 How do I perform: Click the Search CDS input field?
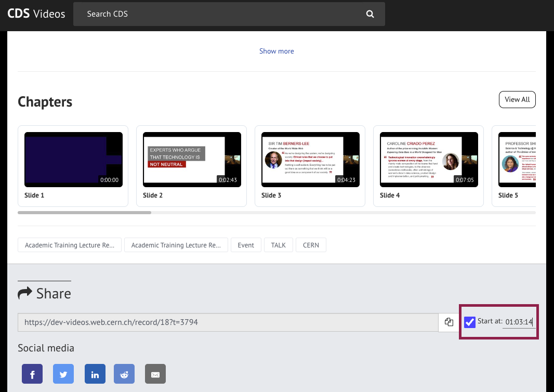pos(218,14)
